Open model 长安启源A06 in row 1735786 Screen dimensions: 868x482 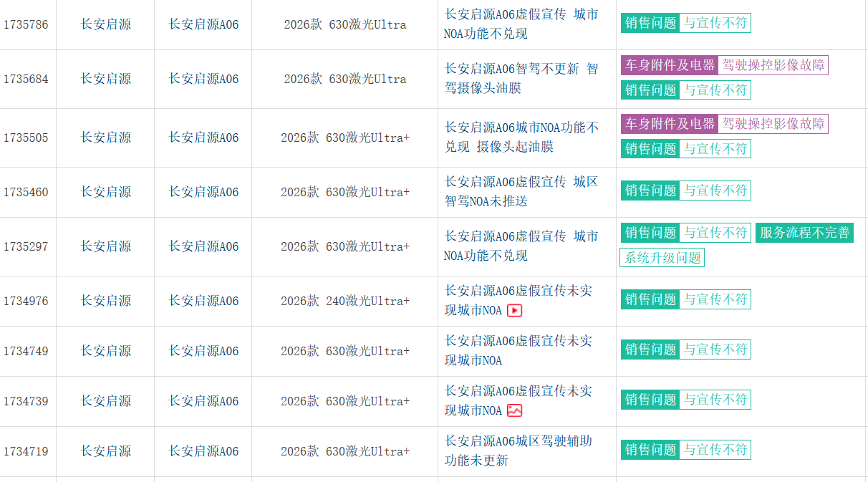point(203,24)
